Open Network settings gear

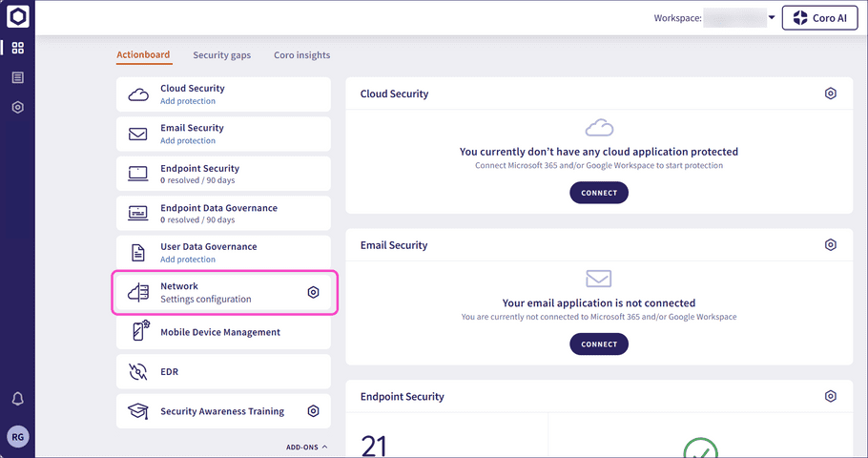click(x=313, y=292)
